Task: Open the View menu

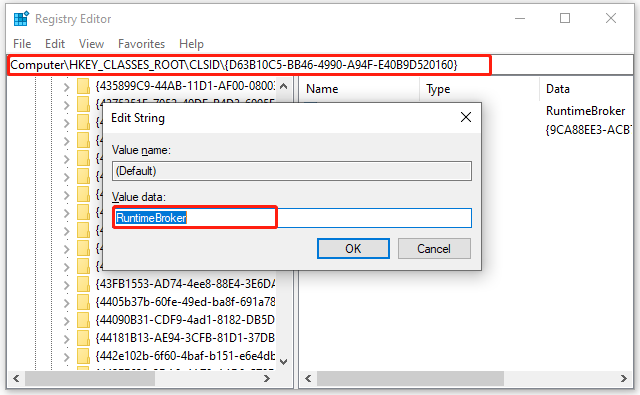Action: click(91, 44)
